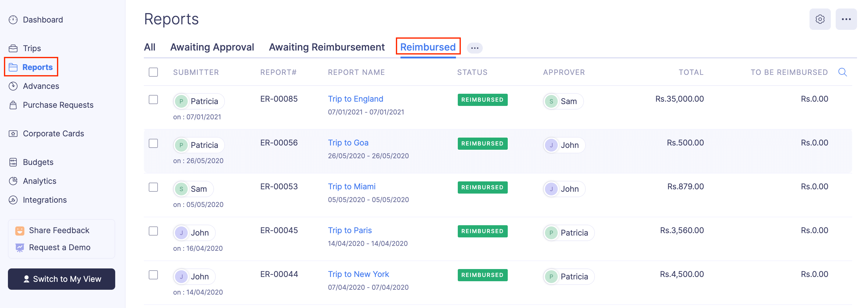Open the Awaiting Reimbursement tab

(x=326, y=47)
